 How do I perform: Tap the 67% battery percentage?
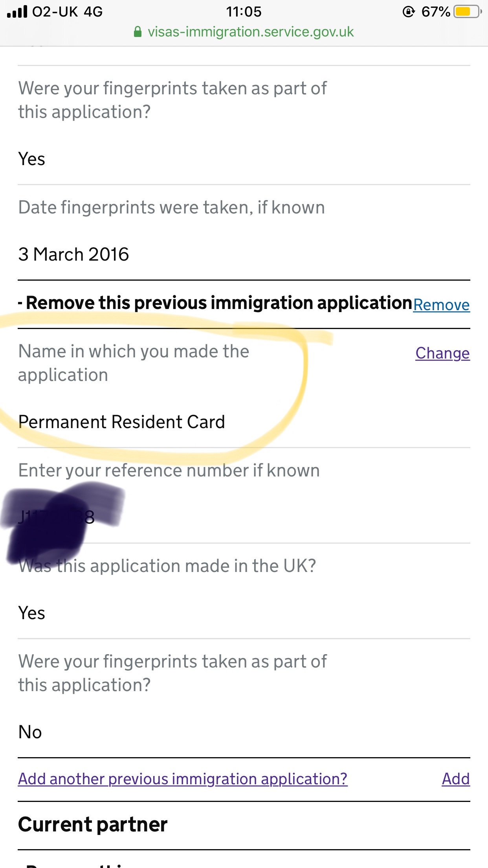[435, 12]
